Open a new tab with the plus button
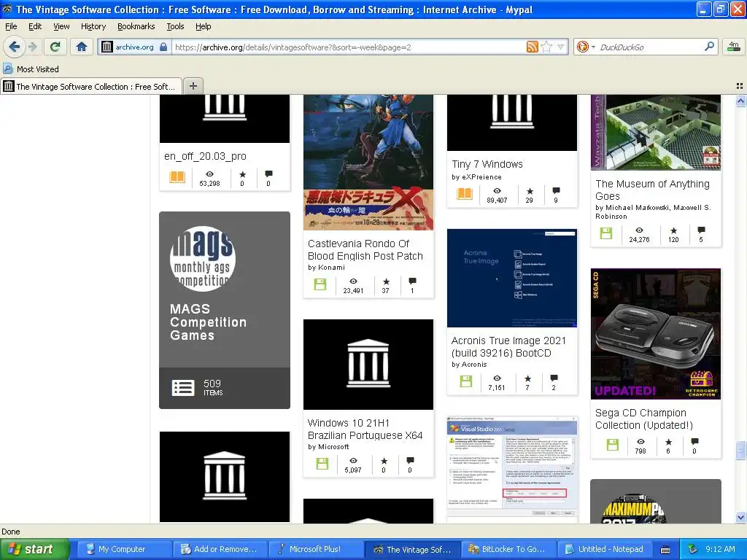747x560 pixels. tap(193, 86)
